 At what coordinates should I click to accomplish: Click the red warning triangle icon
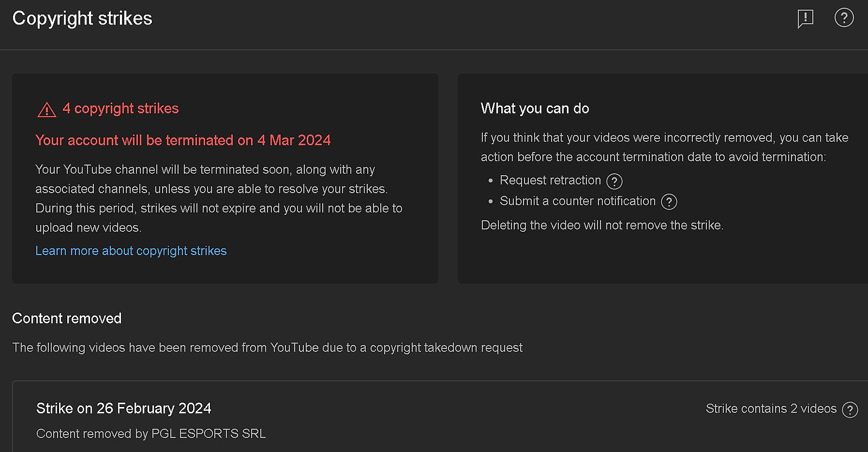[47, 110]
